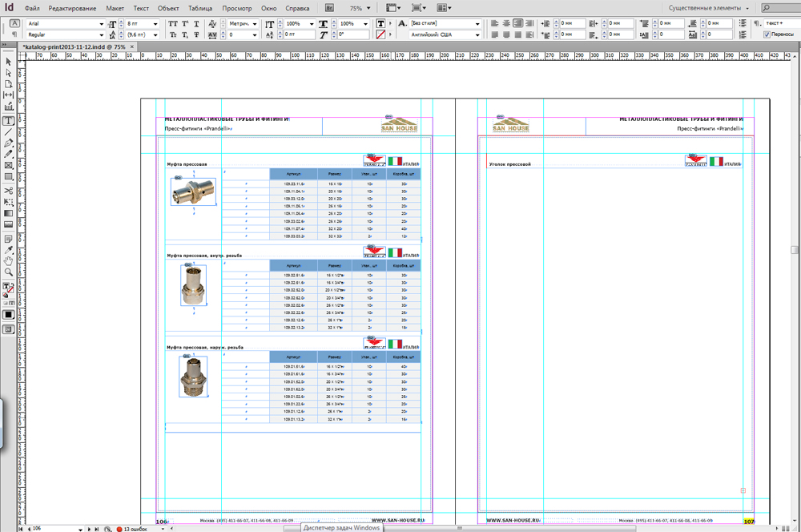
Task: Open the Объект menu
Action: (168, 8)
